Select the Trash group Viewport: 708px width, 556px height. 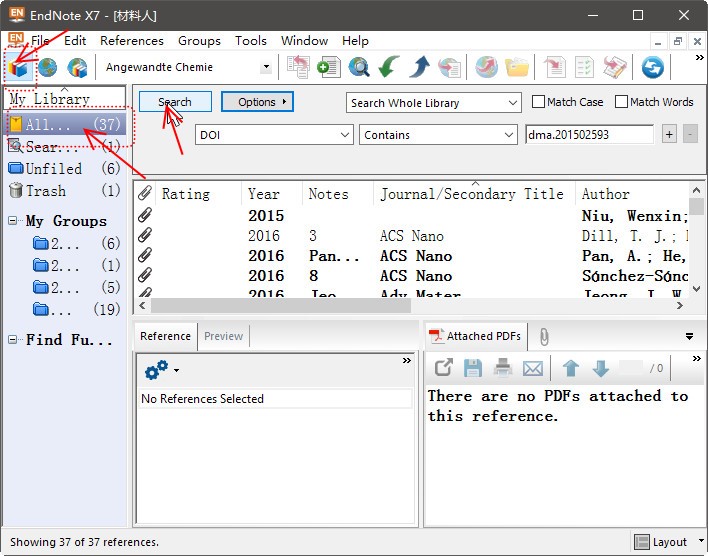(65, 191)
